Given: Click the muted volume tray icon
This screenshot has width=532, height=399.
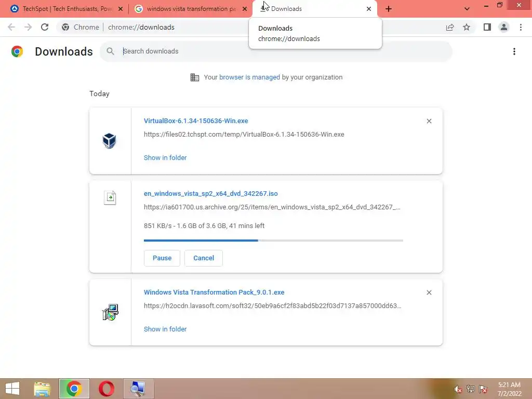Looking at the screenshot, I should [x=458, y=389].
